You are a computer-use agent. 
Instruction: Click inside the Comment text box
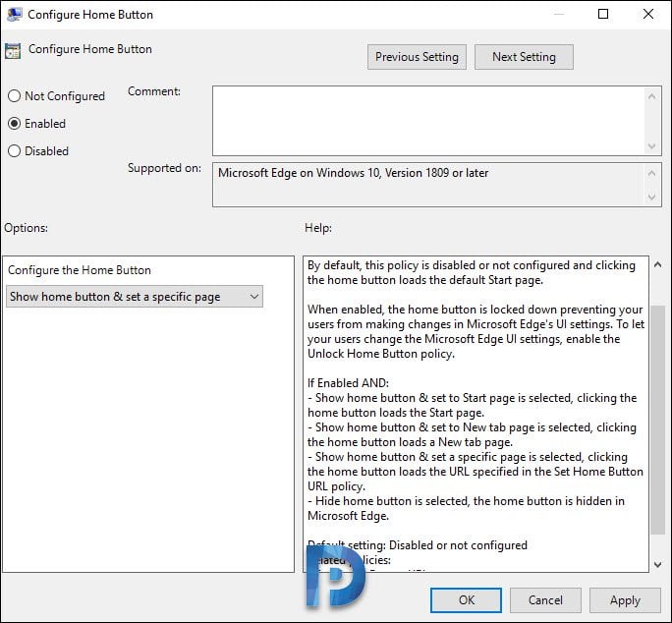[428, 121]
